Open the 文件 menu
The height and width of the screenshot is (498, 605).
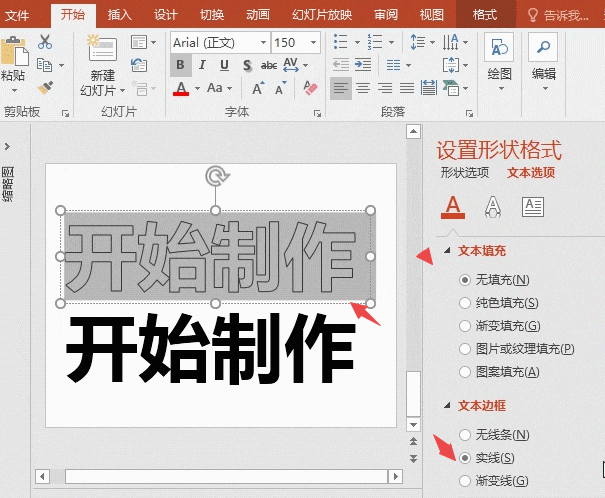(x=17, y=15)
